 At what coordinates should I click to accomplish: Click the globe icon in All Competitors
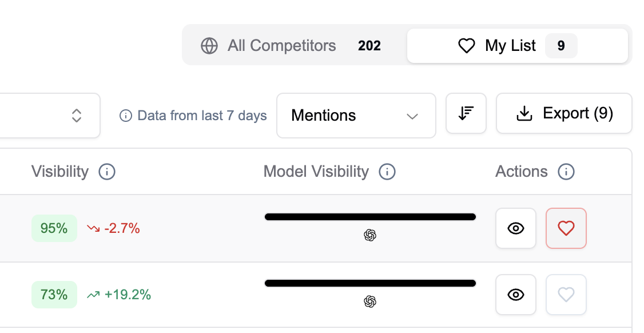pos(209,46)
